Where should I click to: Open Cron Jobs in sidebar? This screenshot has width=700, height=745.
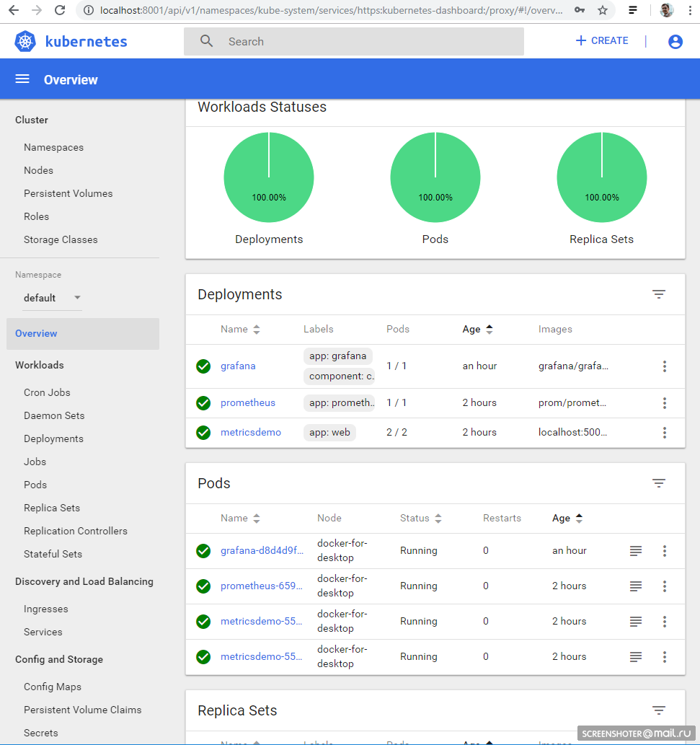click(47, 392)
